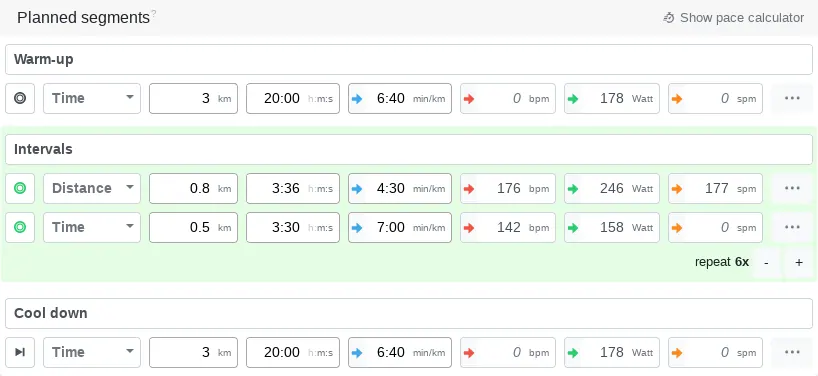
Task: Click the Warm-up distance field showing 3 km
Action: point(194,98)
